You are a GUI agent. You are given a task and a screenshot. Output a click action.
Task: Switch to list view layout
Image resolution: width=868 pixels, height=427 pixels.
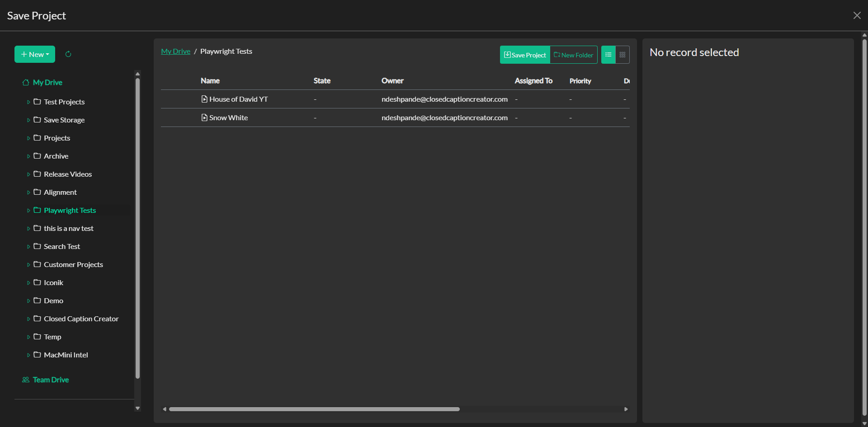(x=609, y=55)
